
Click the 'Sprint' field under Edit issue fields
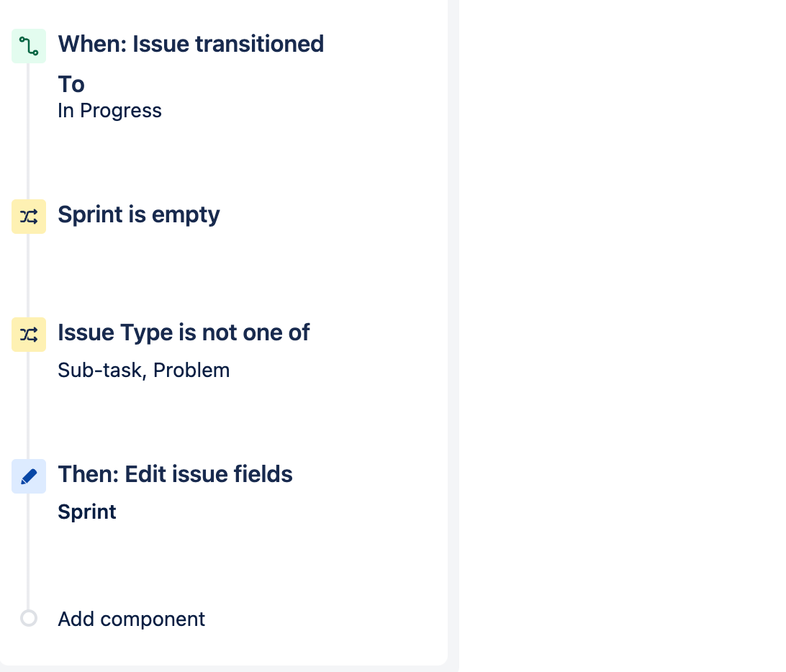click(x=87, y=512)
